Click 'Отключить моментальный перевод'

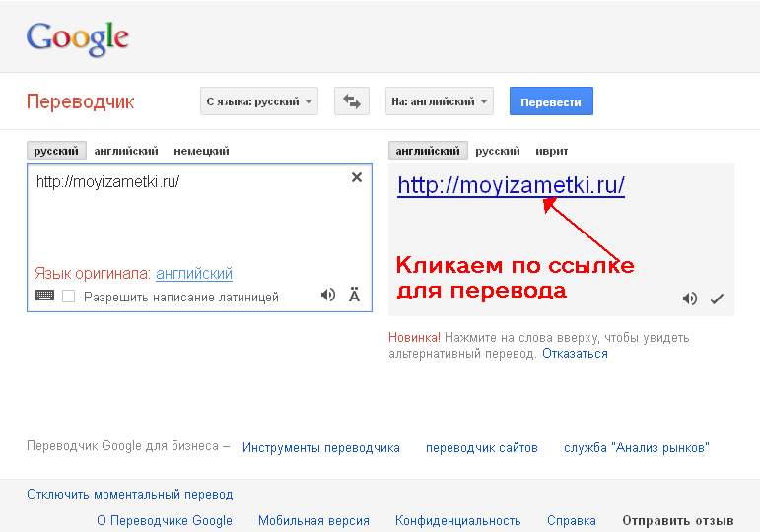pos(130,495)
